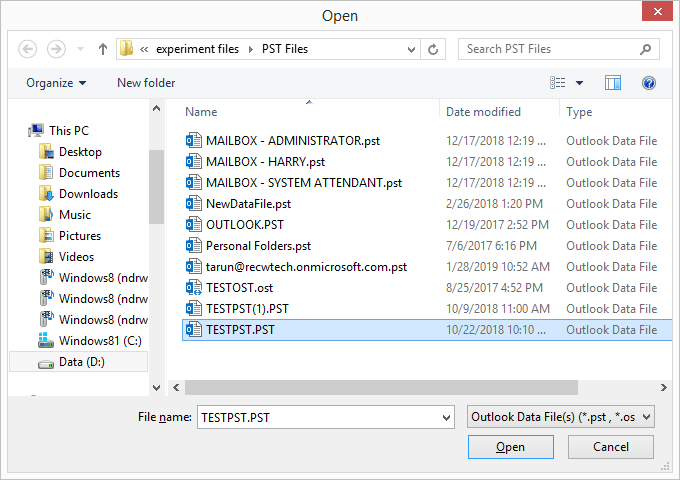
Task: Click the OUTLOOK.PST file icon
Action: (x=193, y=225)
